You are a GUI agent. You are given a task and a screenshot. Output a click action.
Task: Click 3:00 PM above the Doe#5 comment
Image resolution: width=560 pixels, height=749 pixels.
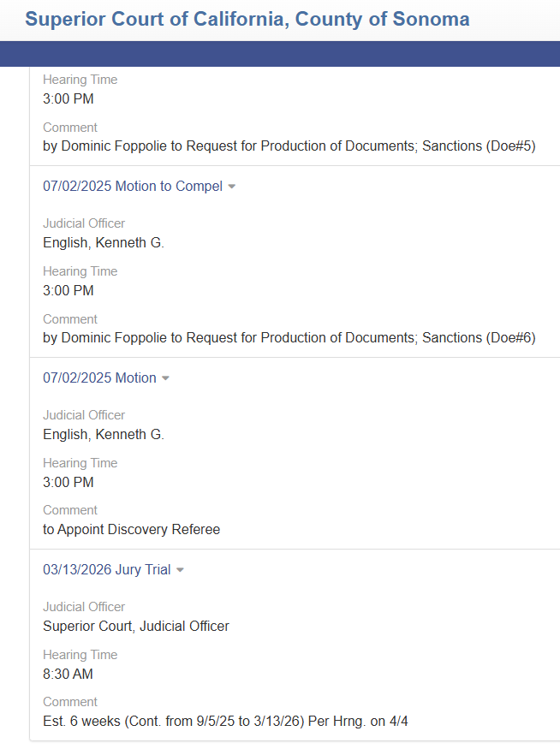(69, 99)
